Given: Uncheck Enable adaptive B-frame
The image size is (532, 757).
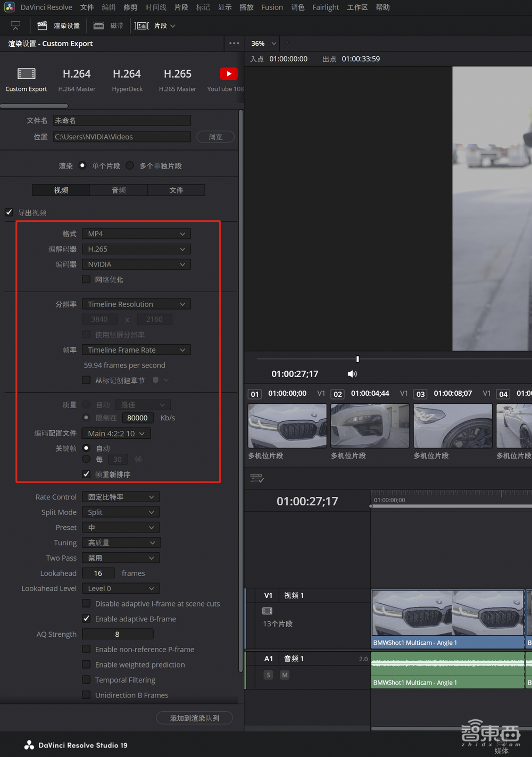Looking at the screenshot, I should [x=86, y=619].
